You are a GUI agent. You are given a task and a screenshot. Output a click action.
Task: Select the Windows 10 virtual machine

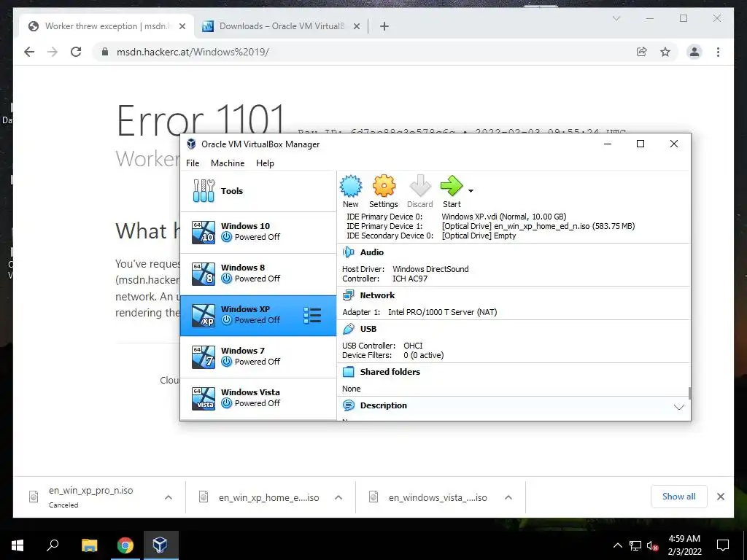pos(258,233)
